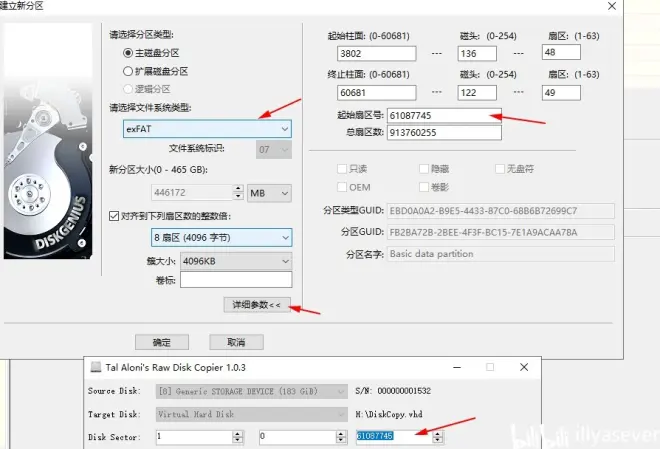Select the 扩展磁盘分区 radio button
Viewport: 660px width, 449px height.
[x=128, y=71]
